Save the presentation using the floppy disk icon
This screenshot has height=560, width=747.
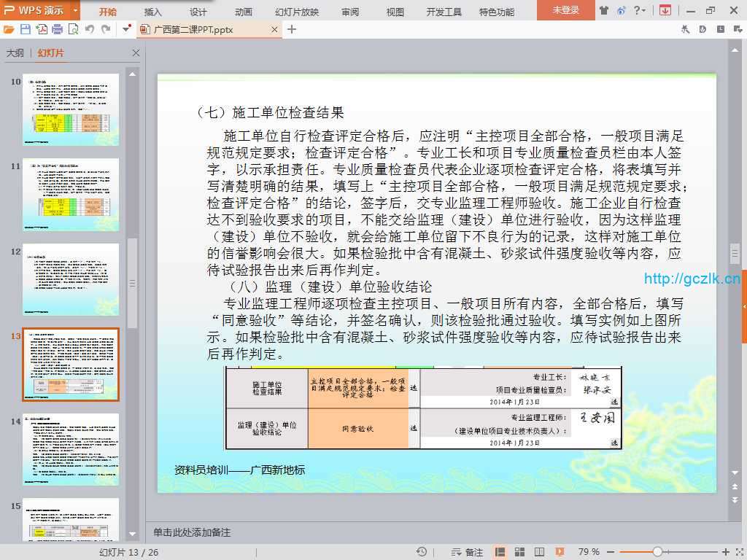26,29
